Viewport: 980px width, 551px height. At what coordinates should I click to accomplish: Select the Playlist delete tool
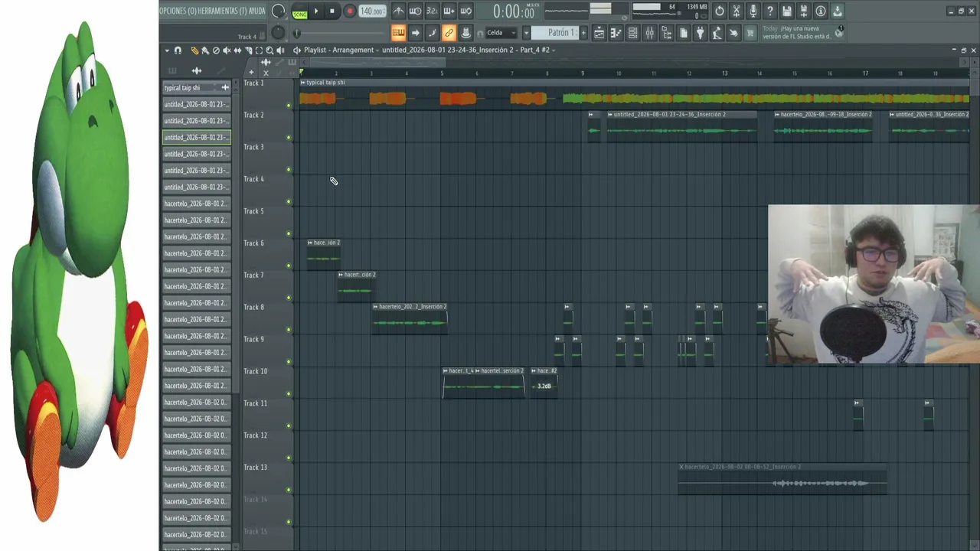[216, 51]
